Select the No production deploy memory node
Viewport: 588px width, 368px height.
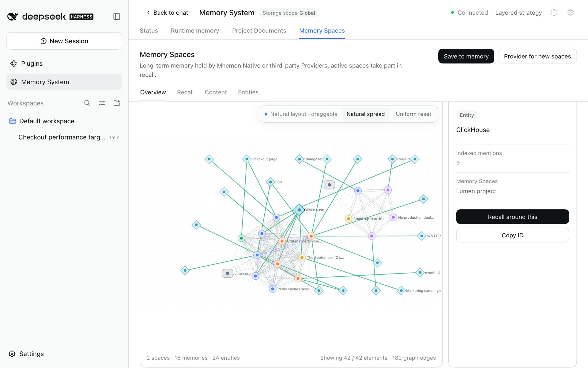point(393,217)
